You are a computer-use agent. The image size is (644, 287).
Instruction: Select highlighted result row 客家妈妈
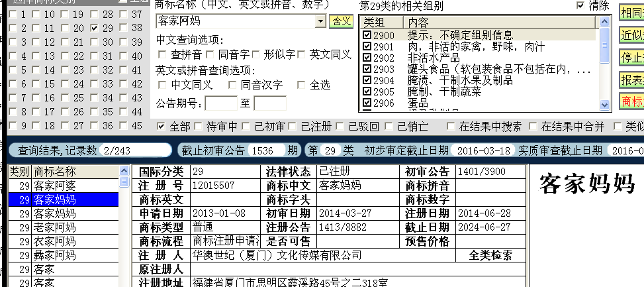pos(64,200)
